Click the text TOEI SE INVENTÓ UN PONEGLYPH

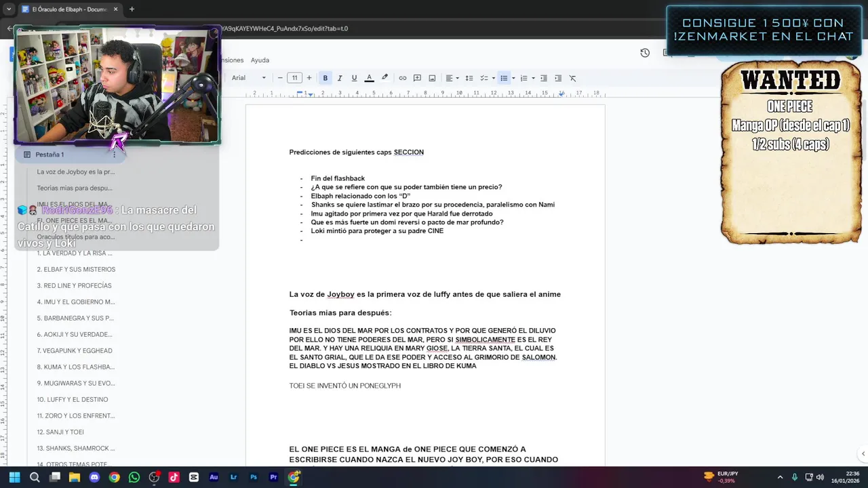[344, 386]
